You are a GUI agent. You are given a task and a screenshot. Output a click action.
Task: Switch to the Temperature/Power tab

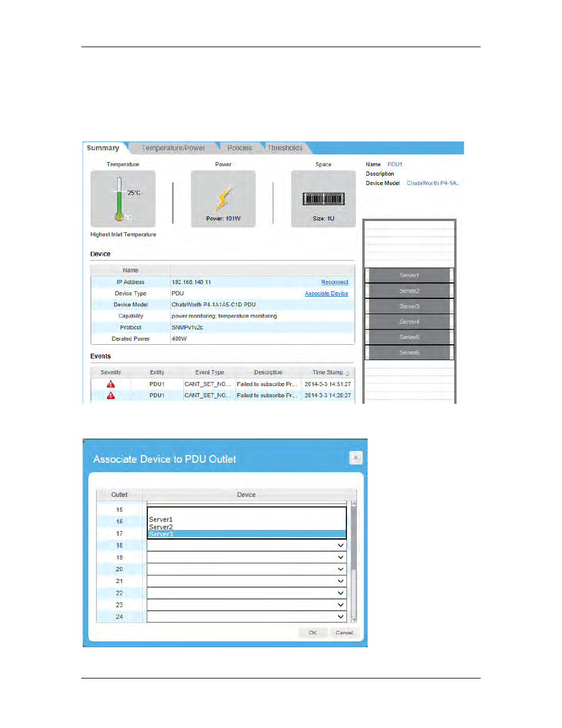pos(173,148)
